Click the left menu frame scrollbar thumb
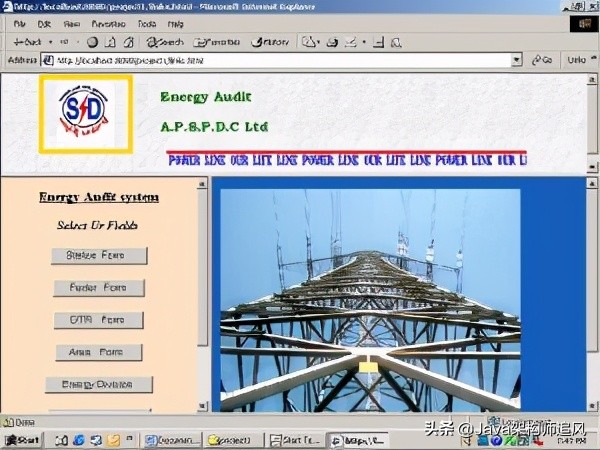Viewport: 600px width, 450px height. [202, 267]
